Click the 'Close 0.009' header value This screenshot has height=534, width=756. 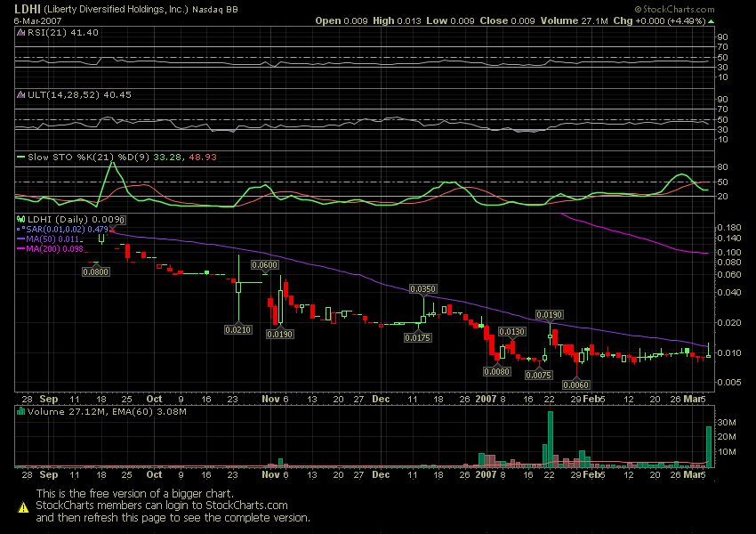click(x=507, y=20)
